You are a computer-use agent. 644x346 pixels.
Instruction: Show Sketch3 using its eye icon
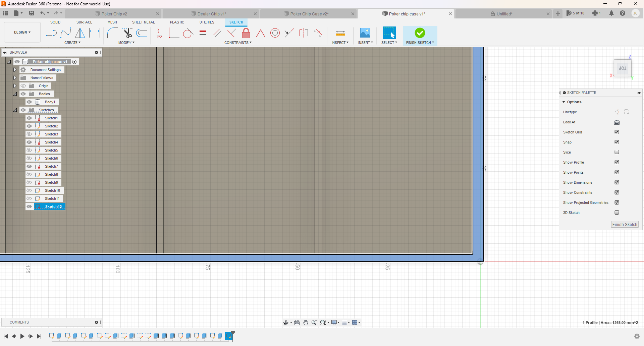(x=30, y=134)
